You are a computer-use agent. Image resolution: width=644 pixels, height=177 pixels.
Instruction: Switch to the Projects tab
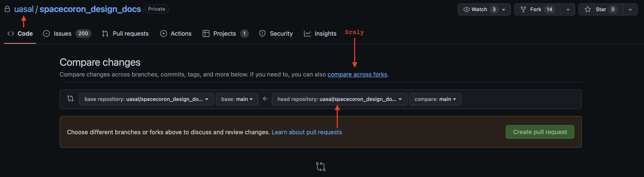click(225, 34)
